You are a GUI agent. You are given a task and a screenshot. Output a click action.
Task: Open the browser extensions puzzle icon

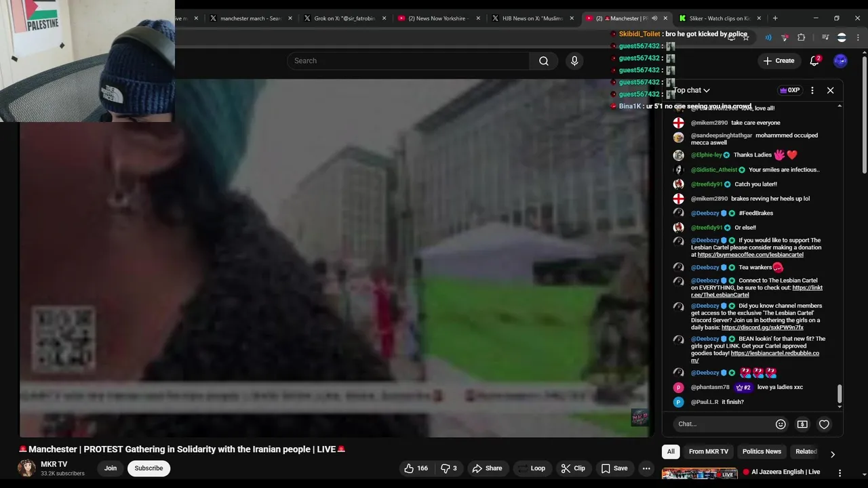click(802, 38)
